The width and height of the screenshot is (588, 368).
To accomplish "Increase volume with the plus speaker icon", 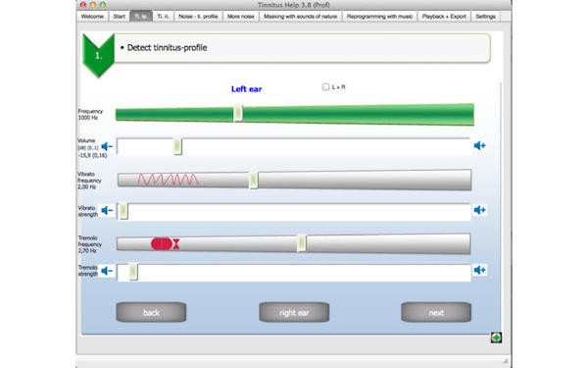I will 479,145.
